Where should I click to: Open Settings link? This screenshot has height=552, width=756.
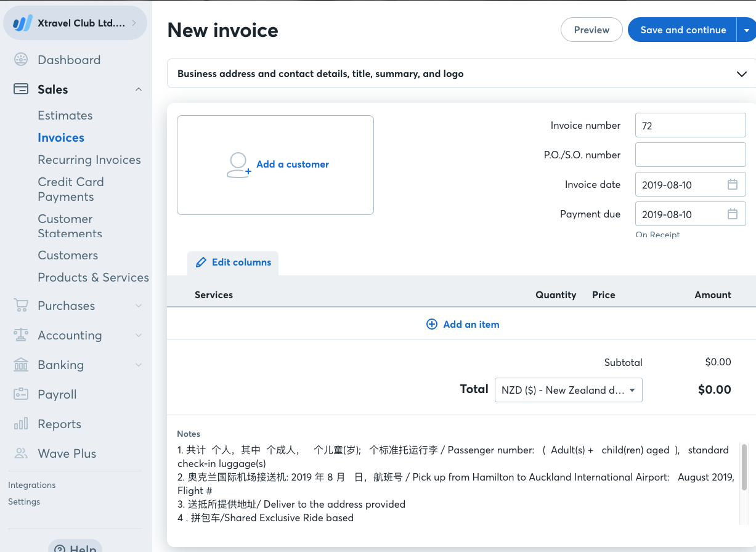[24, 502]
